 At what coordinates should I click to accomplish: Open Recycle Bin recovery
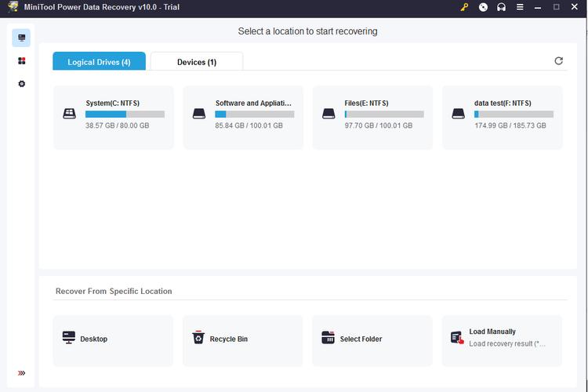point(243,339)
